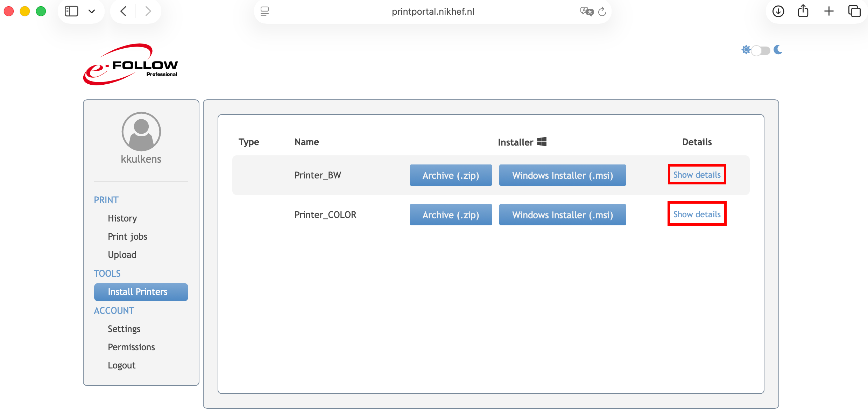Open the Print jobs menu item

[127, 237]
